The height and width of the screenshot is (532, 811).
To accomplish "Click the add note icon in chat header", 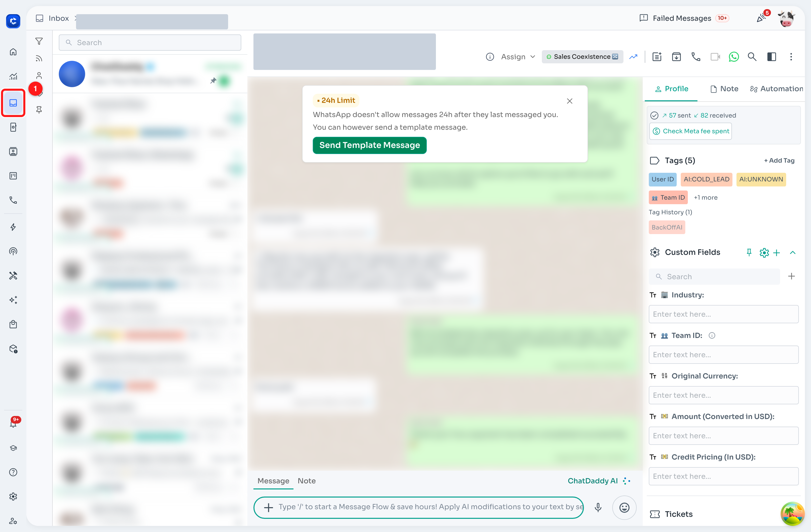I will tap(657, 57).
